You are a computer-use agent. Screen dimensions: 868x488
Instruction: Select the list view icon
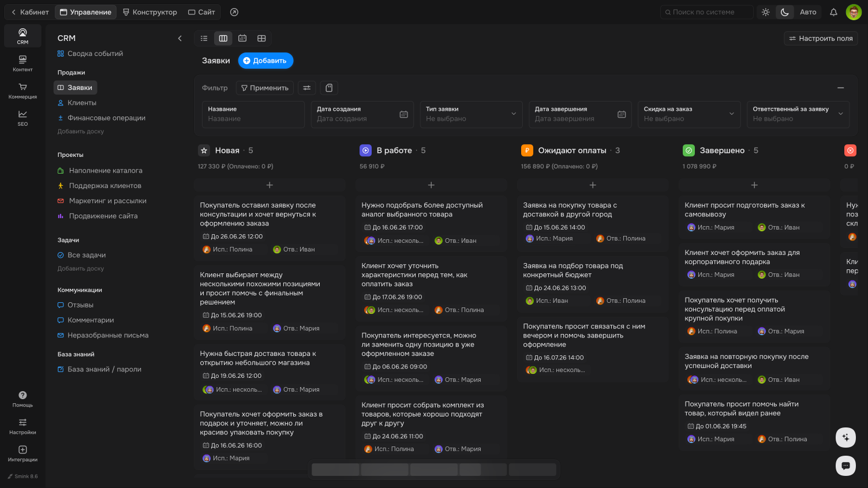(204, 39)
